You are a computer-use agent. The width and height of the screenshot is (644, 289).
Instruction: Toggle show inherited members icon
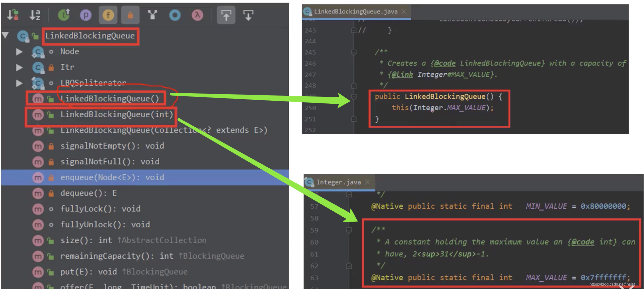[x=64, y=15]
